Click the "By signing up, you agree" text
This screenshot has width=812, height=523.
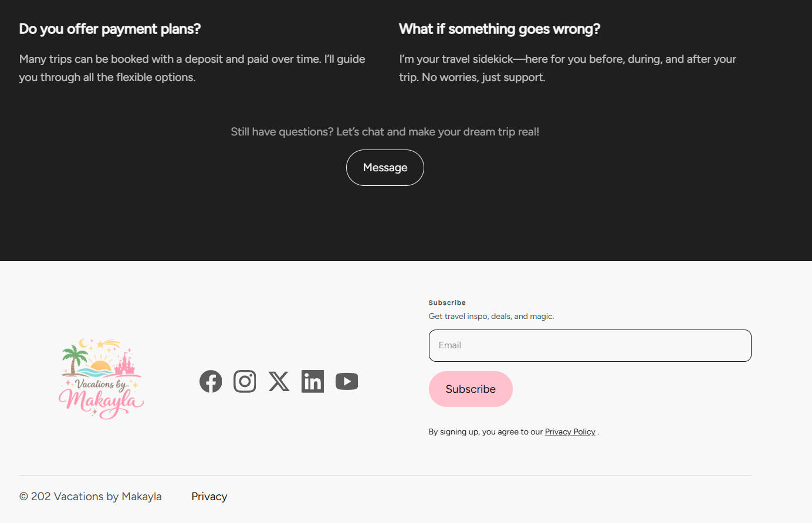click(x=485, y=432)
